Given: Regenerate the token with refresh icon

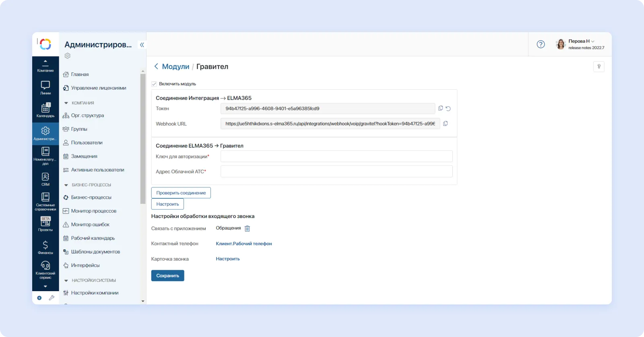Looking at the screenshot, I should [448, 109].
